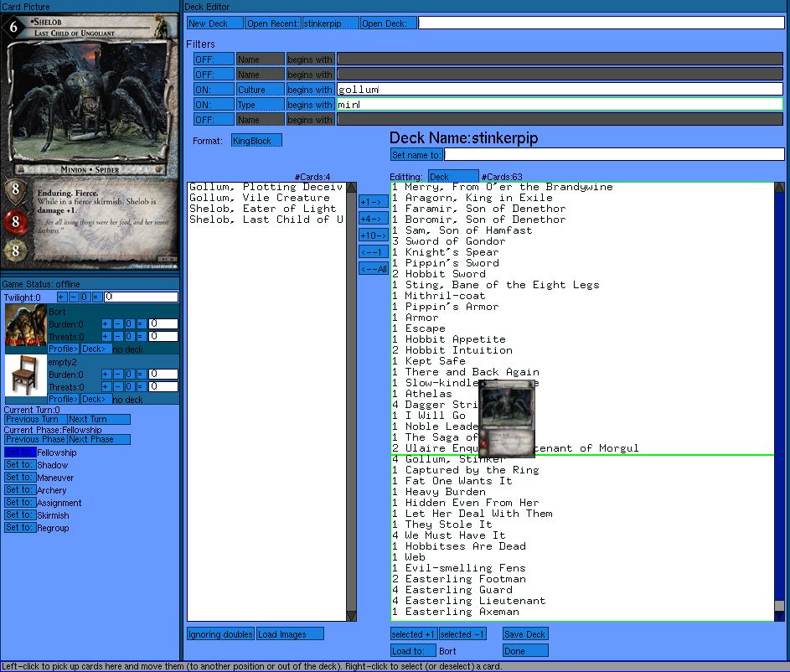Viewport: 790px width, 672px height.
Task: Add one copy with the +1-> button
Action: point(374,201)
